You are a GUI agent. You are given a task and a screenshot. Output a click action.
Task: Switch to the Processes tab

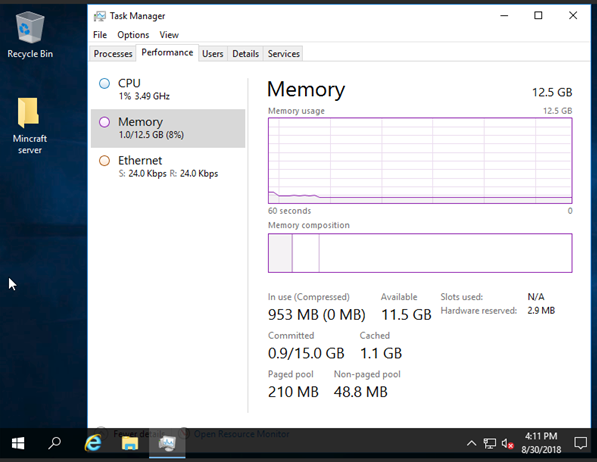[x=113, y=54]
